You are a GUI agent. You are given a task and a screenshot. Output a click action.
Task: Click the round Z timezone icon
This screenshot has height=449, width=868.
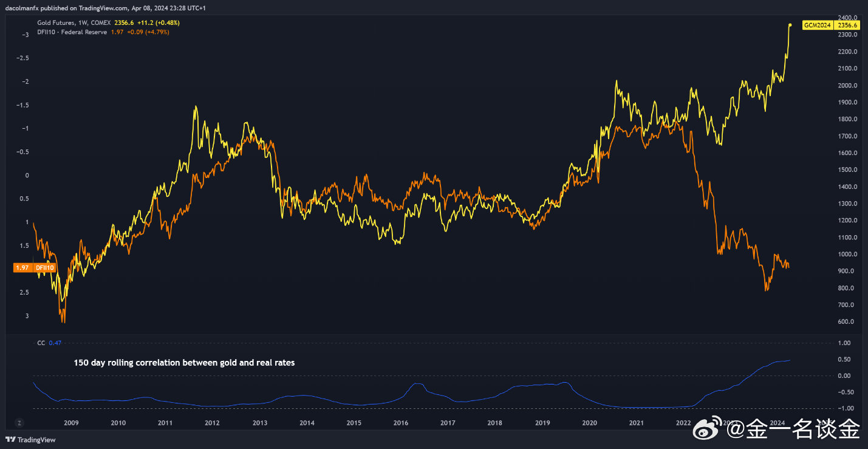point(20,422)
